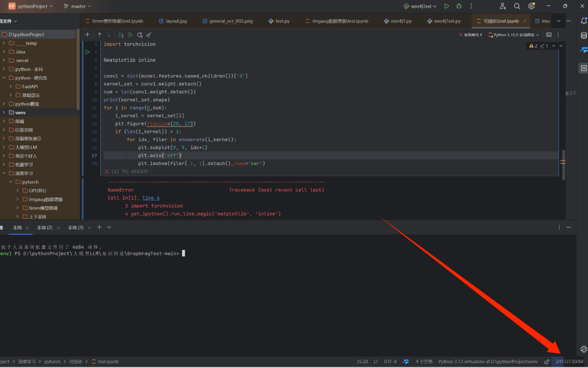This screenshot has height=368, width=588.
Task: Click Run Cell and Select Below icon
Action: pyautogui.click(x=121, y=35)
